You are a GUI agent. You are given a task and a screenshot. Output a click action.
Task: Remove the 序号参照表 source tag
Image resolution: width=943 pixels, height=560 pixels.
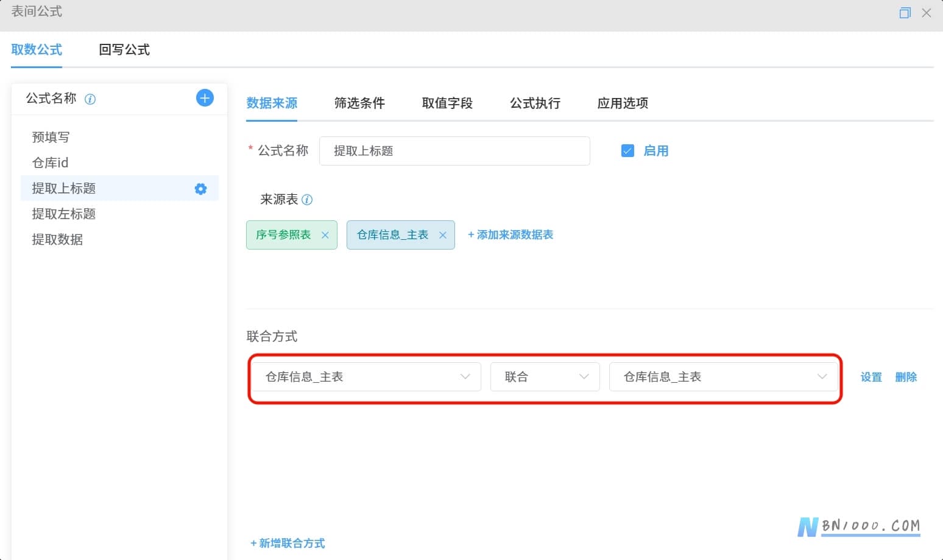(x=325, y=235)
